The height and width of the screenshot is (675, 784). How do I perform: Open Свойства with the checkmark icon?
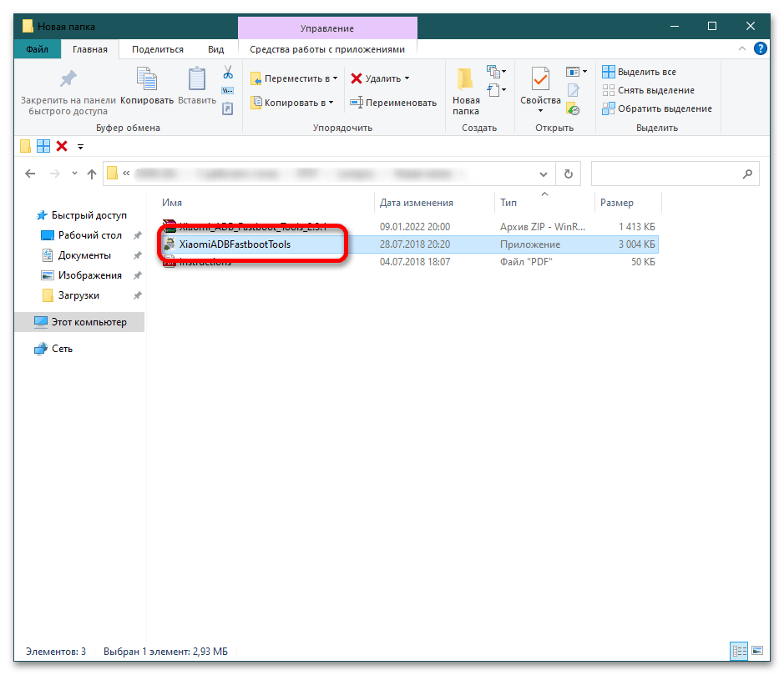tap(540, 79)
